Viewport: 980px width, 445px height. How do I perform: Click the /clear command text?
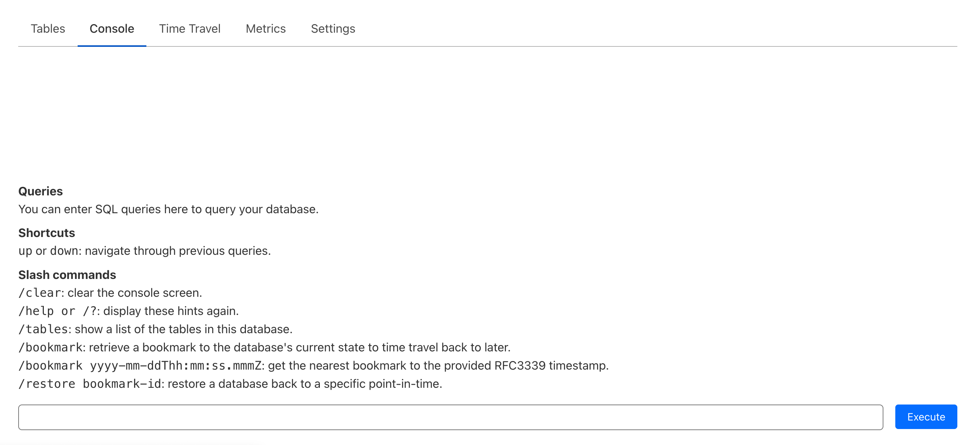pos(40,293)
